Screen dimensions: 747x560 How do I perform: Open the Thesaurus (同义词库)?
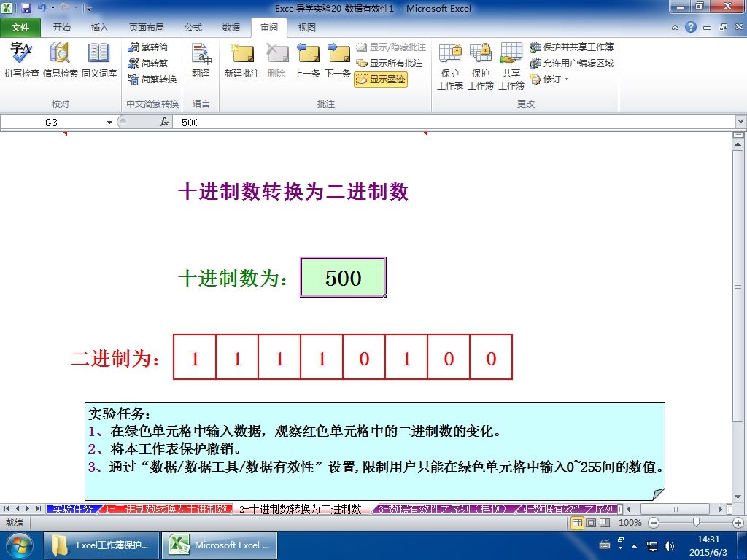click(x=99, y=60)
